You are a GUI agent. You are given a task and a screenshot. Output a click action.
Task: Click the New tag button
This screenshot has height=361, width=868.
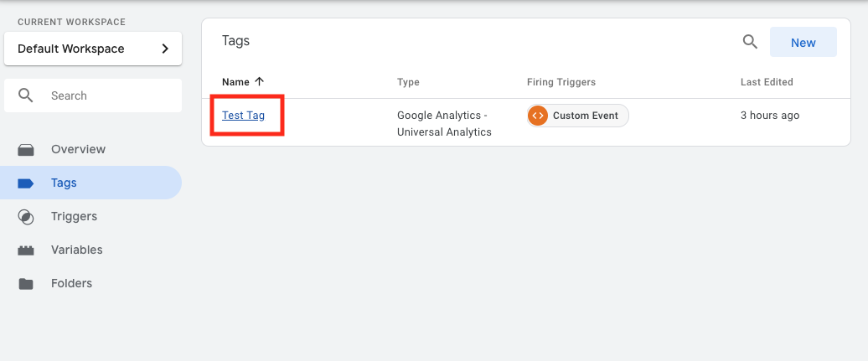coord(803,42)
